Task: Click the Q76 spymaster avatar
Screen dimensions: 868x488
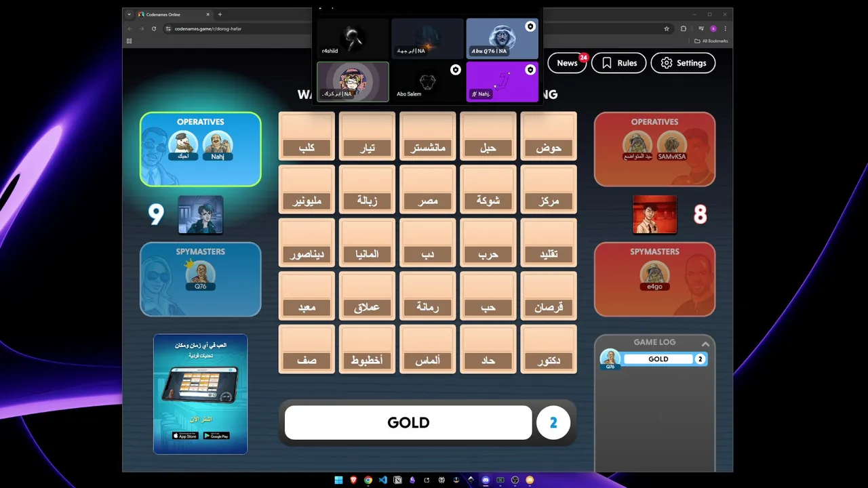Action: tap(200, 275)
